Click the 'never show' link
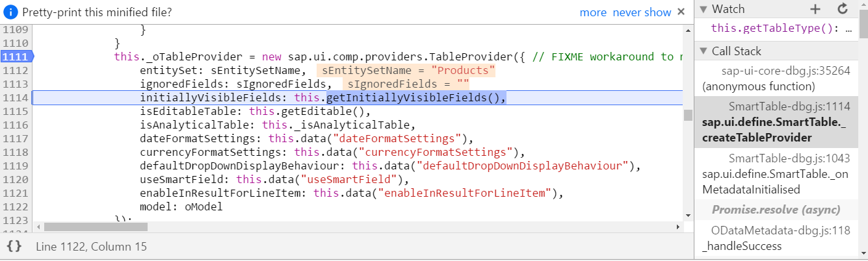This screenshot has height=261, width=868. click(642, 12)
